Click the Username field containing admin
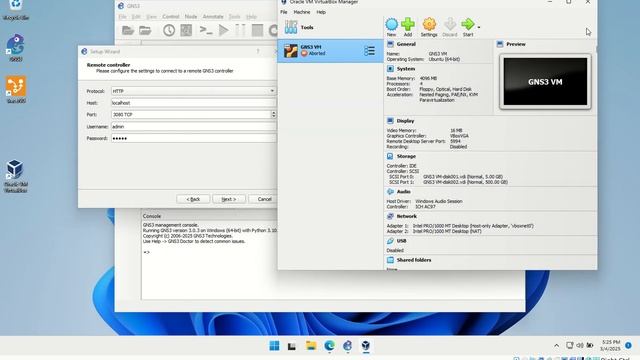Image resolution: width=640 pixels, height=360 pixels. pyautogui.click(x=193, y=127)
